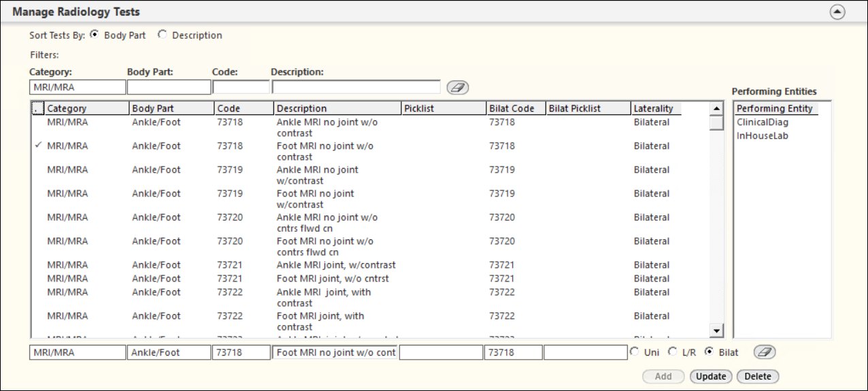Image resolution: width=868 pixels, height=391 pixels.
Task: Click the edit row empty Bilat Picklist field
Action: [586, 352]
